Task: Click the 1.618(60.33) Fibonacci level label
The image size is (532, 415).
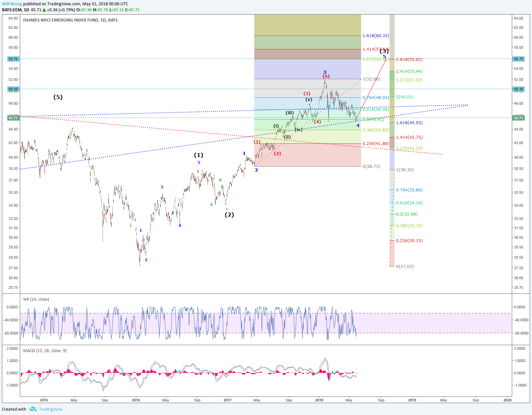Action: click(376, 36)
